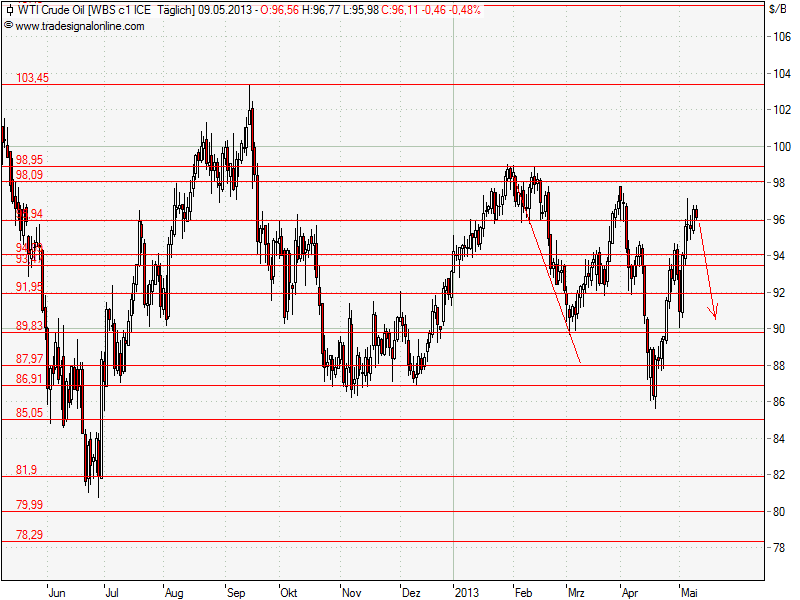Click the 2013 label on the time axis
This screenshot has width=800, height=600.
(x=471, y=592)
